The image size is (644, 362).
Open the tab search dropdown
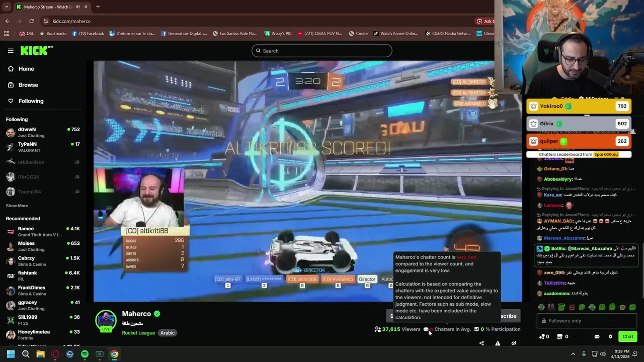[x=6, y=7]
